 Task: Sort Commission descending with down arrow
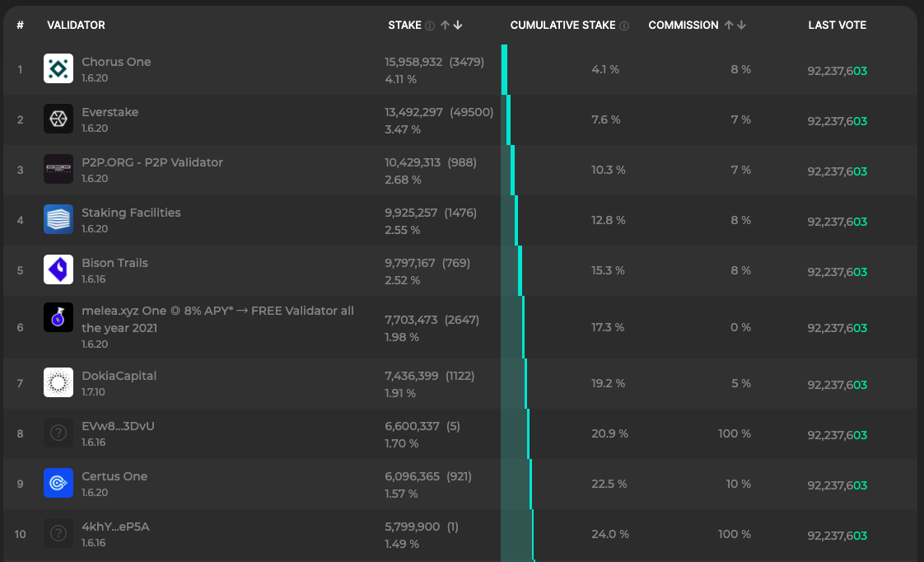pyautogui.click(x=741, y=25)
